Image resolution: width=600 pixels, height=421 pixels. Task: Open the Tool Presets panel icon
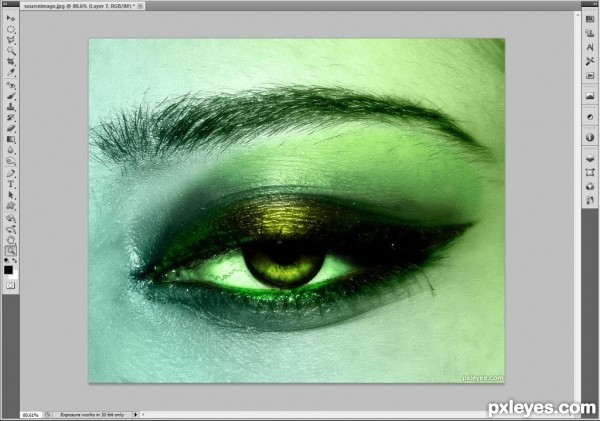point(590,61)
